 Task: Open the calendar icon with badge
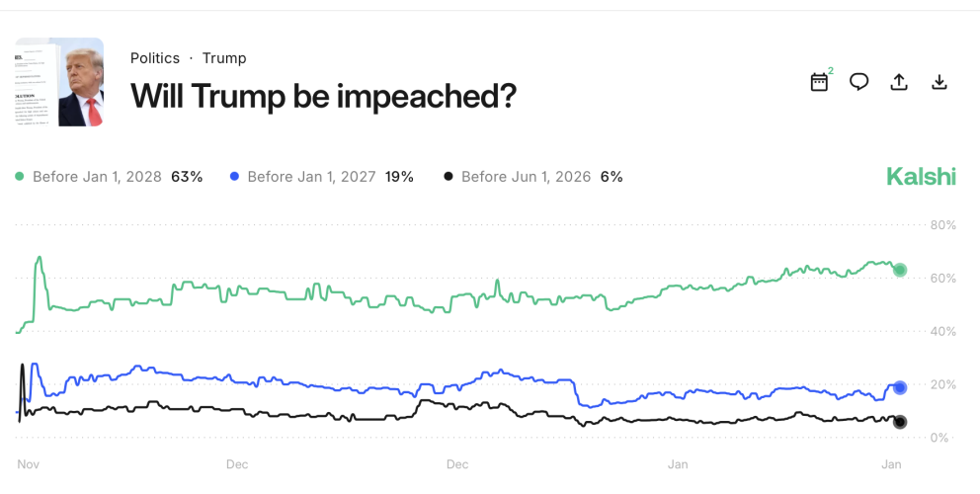click(x=819, y=82)
